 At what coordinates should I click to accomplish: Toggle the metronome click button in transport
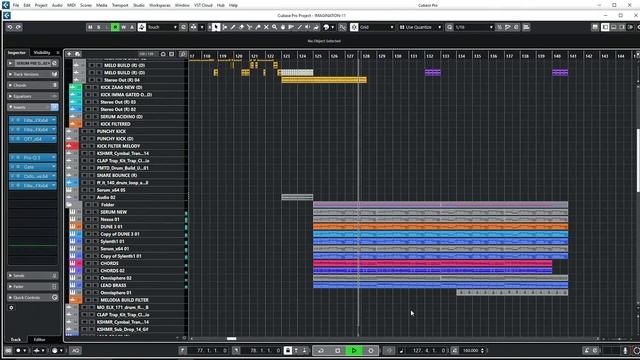pyautogui.click(x=587, y=350)
